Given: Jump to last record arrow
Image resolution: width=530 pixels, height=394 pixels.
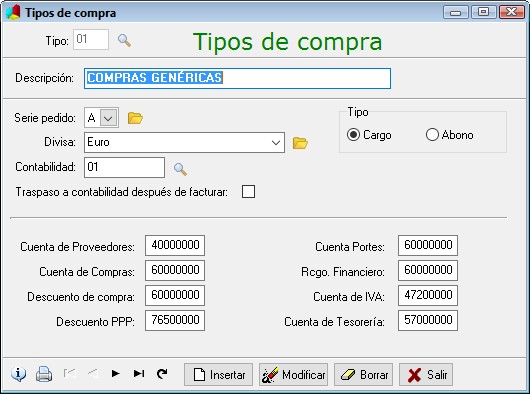Looking at the screenshot, I should tap(139, 373).
